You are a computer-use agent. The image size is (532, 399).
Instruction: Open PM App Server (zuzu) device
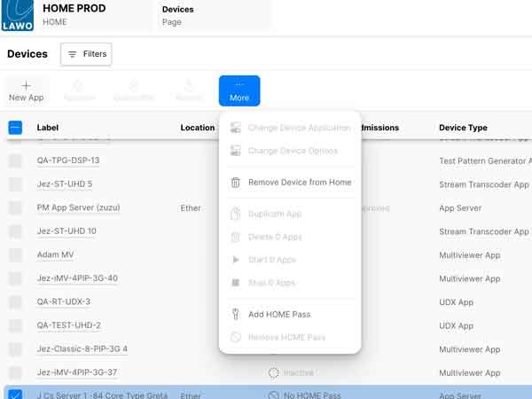click(78, 207)
